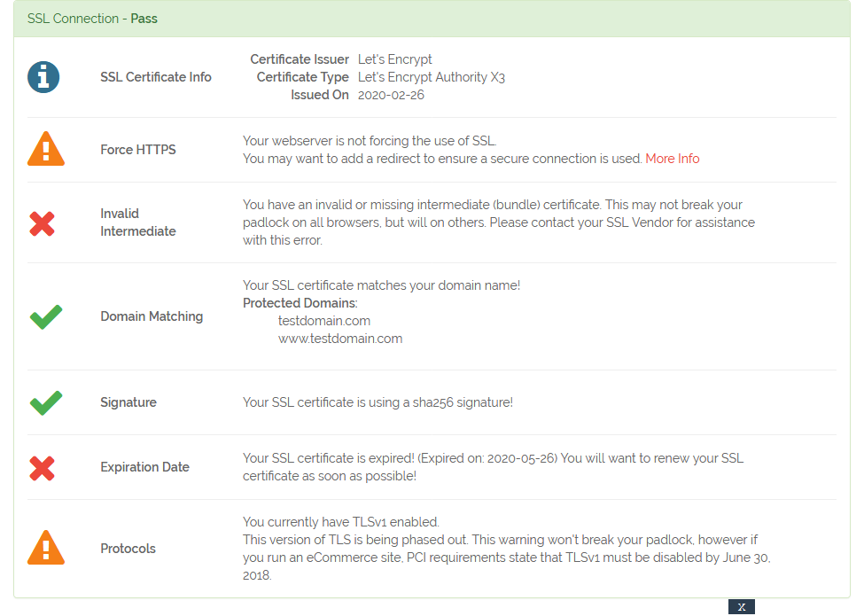Click the green checkmark beside Domain Matching
The image size is (864, 616).
click(46, 316)
